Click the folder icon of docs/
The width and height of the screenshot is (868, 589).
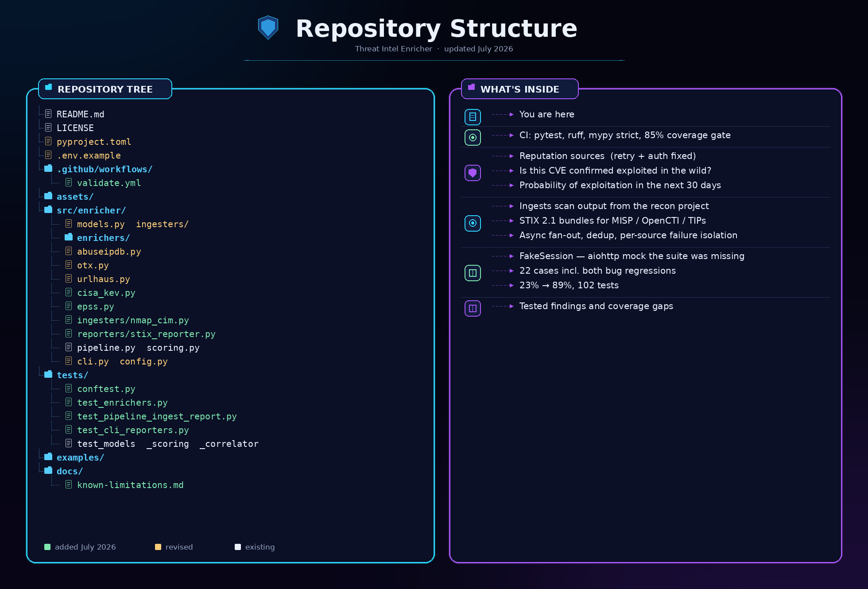48,470
